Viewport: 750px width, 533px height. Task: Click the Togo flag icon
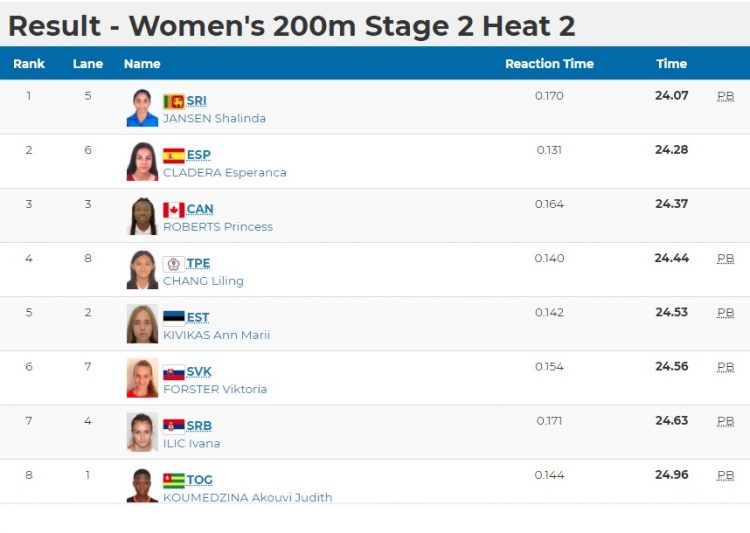pyautogui.click(x=174, y=480)
